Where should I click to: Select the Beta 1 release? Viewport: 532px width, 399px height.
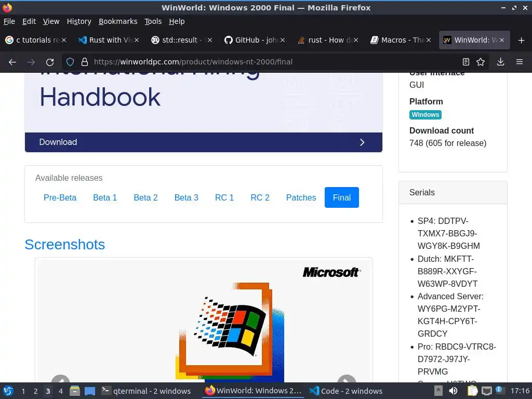click(x=105, y=197)
